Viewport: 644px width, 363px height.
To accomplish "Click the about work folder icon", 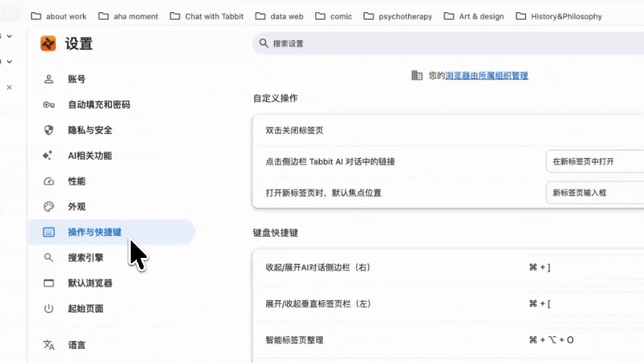I will point(36,16).
